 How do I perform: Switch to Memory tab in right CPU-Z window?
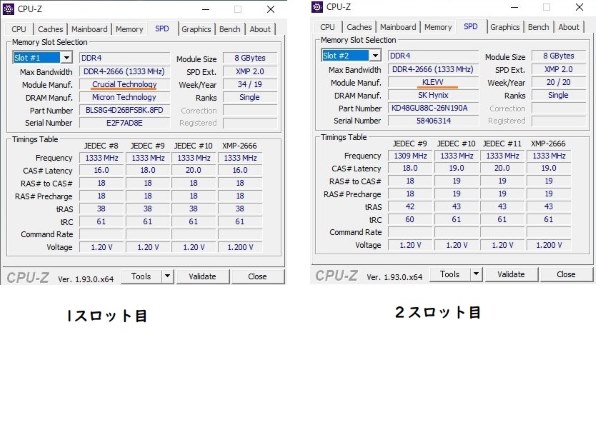[x=438, y=27]
